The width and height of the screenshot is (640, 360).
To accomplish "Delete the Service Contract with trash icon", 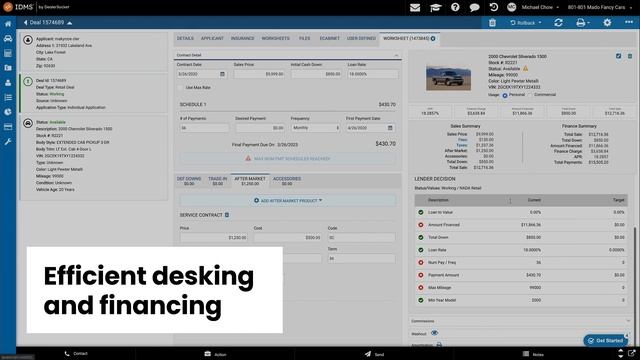I will (227, 215).
